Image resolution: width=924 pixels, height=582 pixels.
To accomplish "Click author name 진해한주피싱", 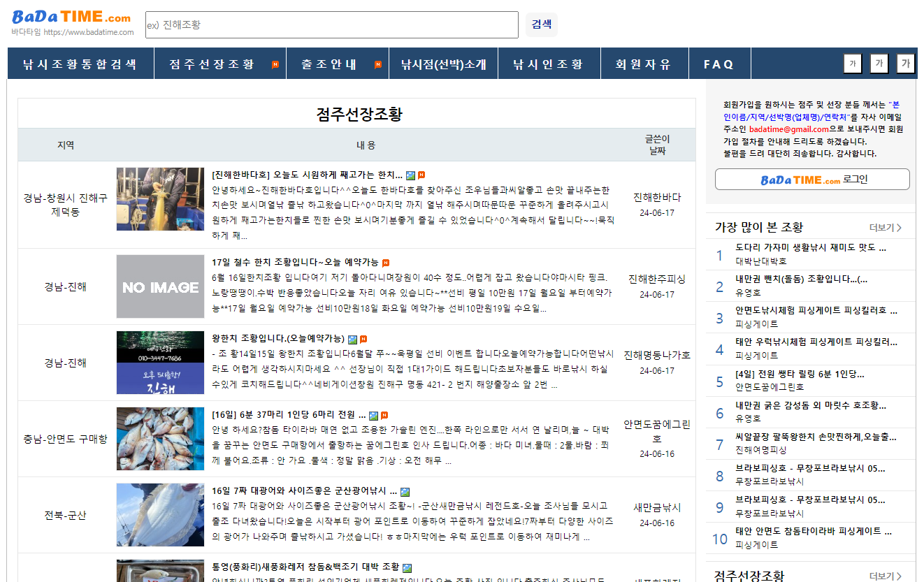I will pyautogui.click(x=657, y=279).
